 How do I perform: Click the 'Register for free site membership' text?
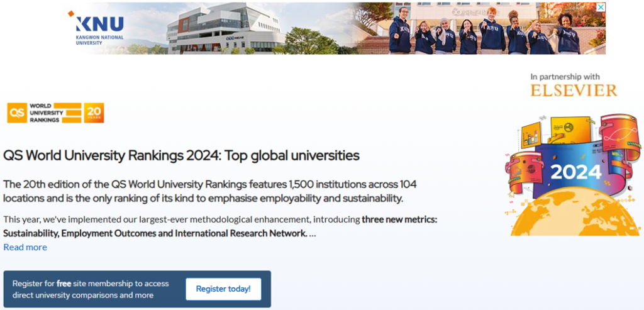[x=91, y=289]
